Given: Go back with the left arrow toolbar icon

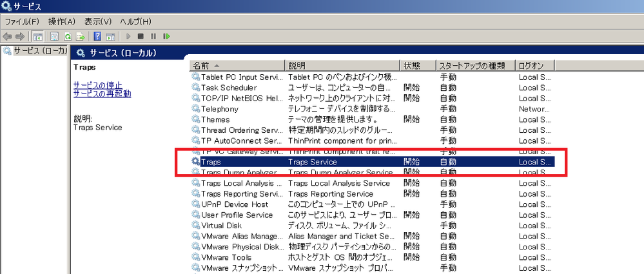Looking at the screenshot, I should tap(7, 37).
